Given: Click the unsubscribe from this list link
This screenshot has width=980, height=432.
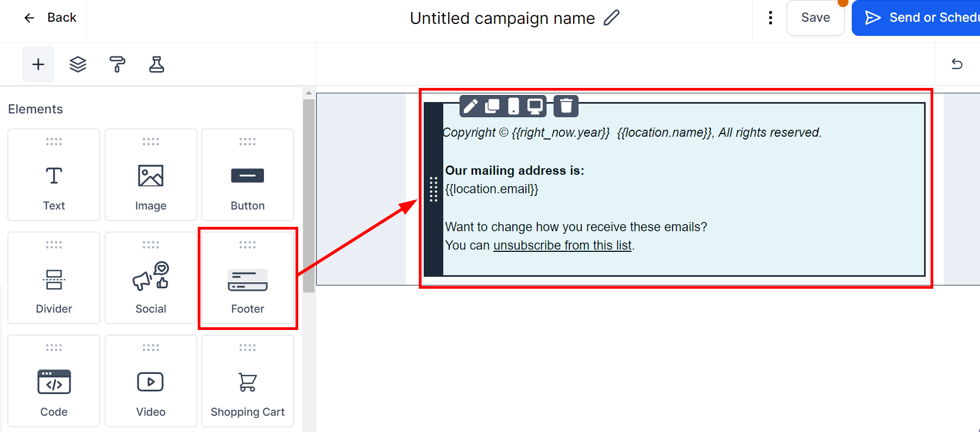Looking at the screenshot, I should pyautogui.click(x=562, y=245).
